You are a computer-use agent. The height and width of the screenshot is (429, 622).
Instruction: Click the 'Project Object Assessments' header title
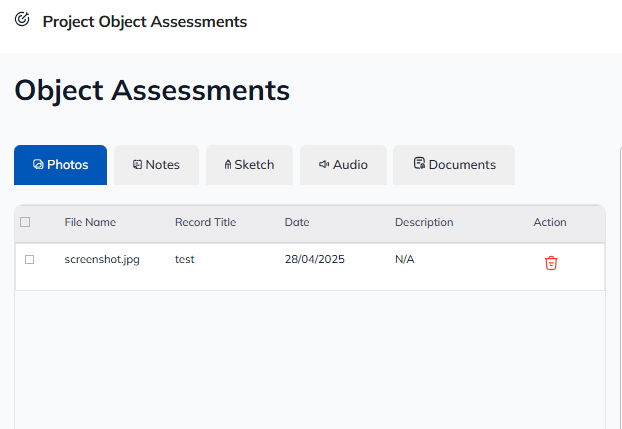point(144,21)
